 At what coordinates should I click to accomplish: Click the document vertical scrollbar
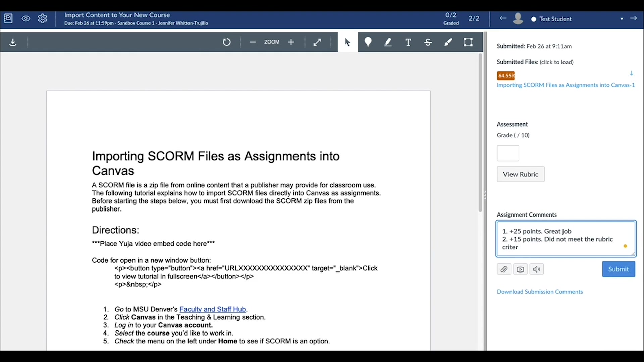tap(480, 132)
